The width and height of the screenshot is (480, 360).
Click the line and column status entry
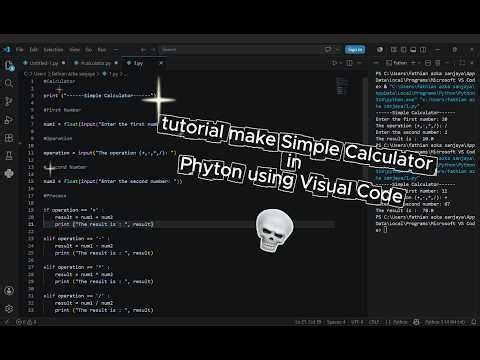click(x=308, y=322)
